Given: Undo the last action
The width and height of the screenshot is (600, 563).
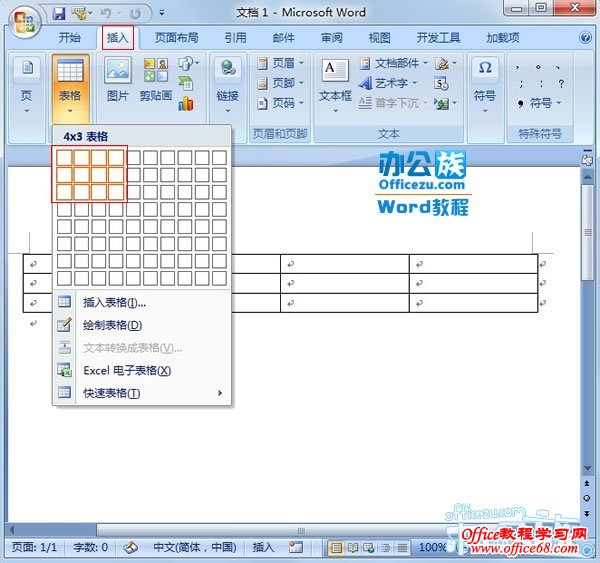Looking at the screenshot, I should tap(105, 14).
